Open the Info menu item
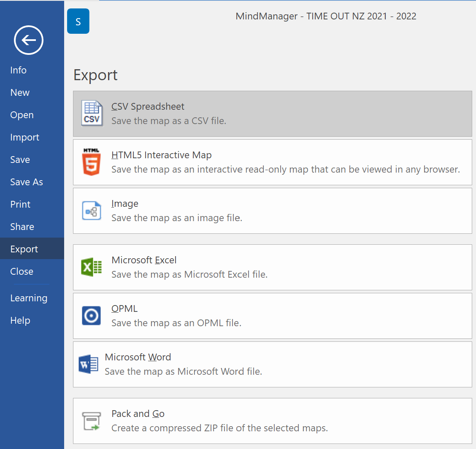476x449 pixels. point(19,70)
